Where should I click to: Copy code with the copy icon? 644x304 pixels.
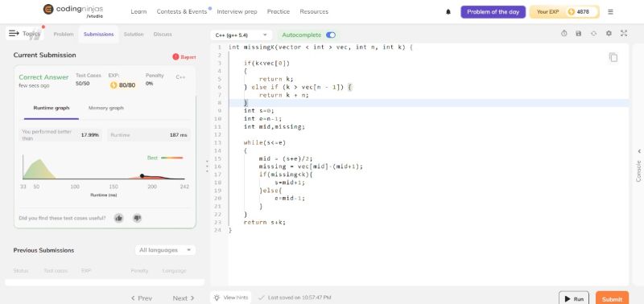point(613,57)
